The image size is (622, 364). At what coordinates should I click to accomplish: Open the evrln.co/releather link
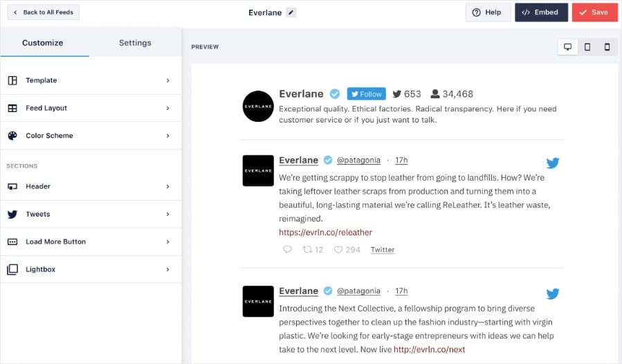click(x=325, y=233)
